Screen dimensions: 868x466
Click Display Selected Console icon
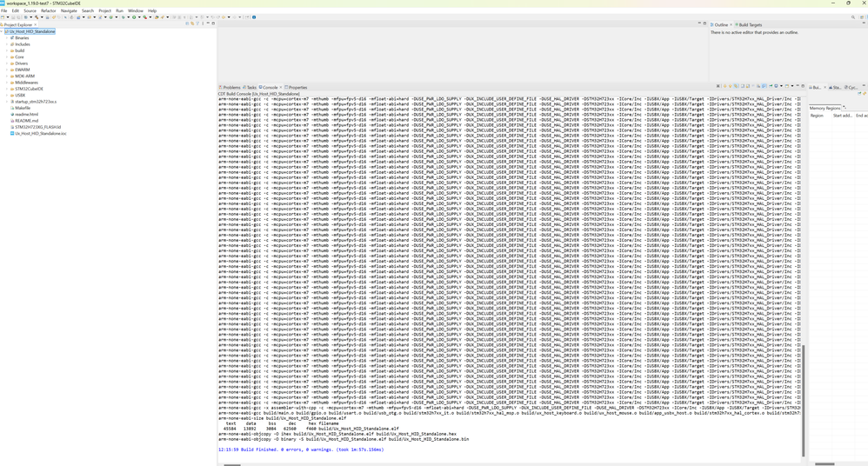coord(776,86)
